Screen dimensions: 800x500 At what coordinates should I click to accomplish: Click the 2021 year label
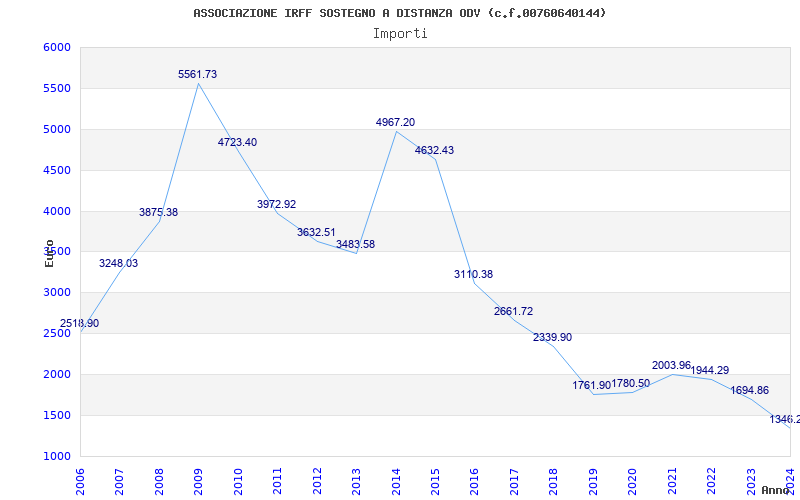672,481
